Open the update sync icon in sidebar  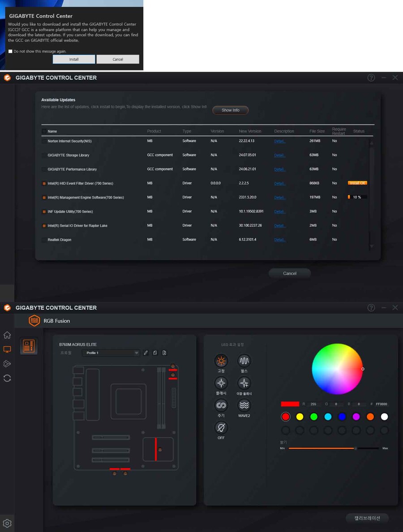click(7, 378)
